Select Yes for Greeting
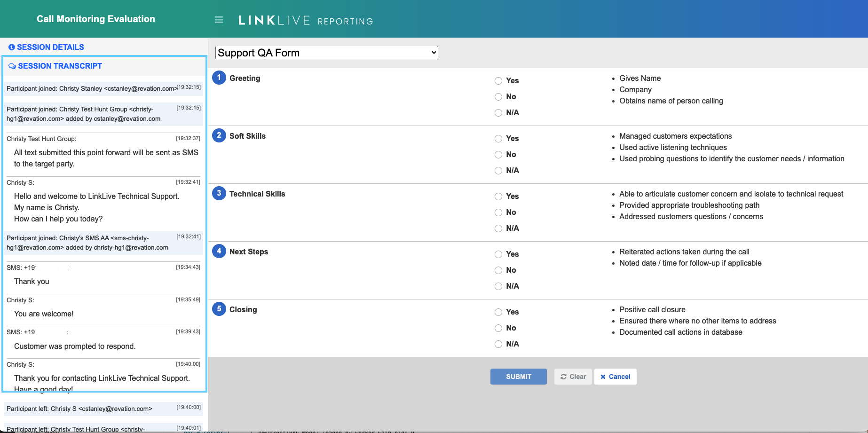 click(498, 81)
